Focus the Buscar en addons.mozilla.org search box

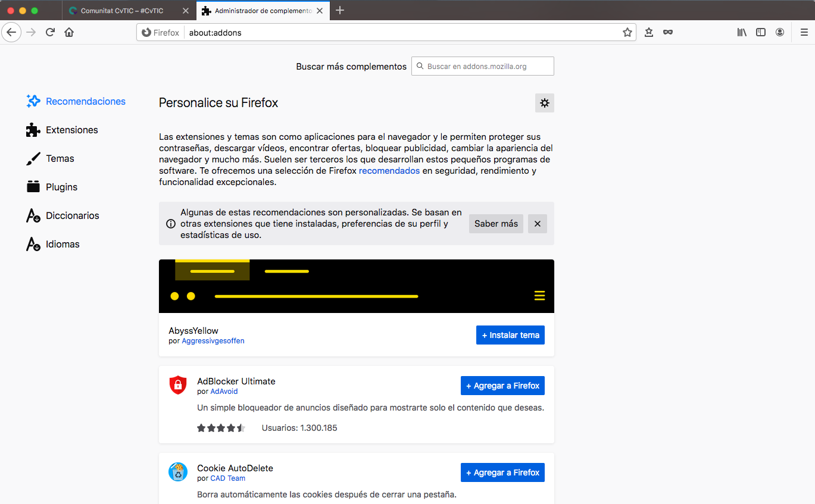coord(483,66)
